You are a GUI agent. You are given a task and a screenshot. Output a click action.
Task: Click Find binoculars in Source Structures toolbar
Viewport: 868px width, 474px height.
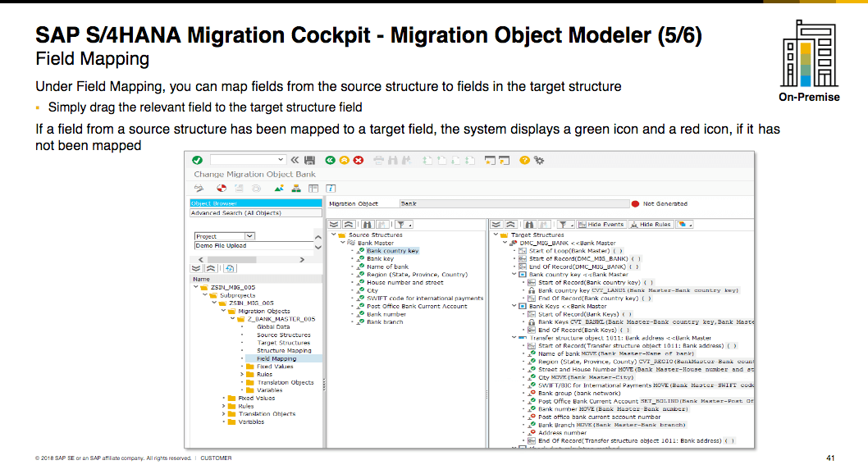[x=367, y=225]
